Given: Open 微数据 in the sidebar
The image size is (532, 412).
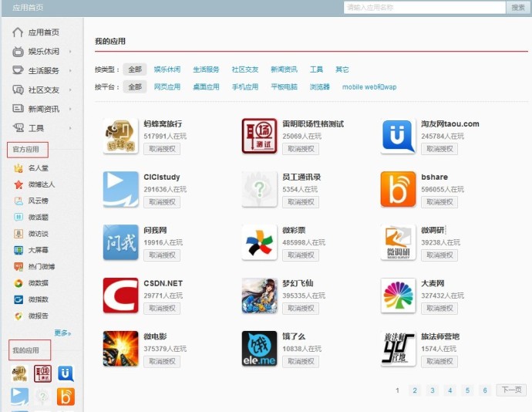Looking at the screenshot, I should (31, 283).
